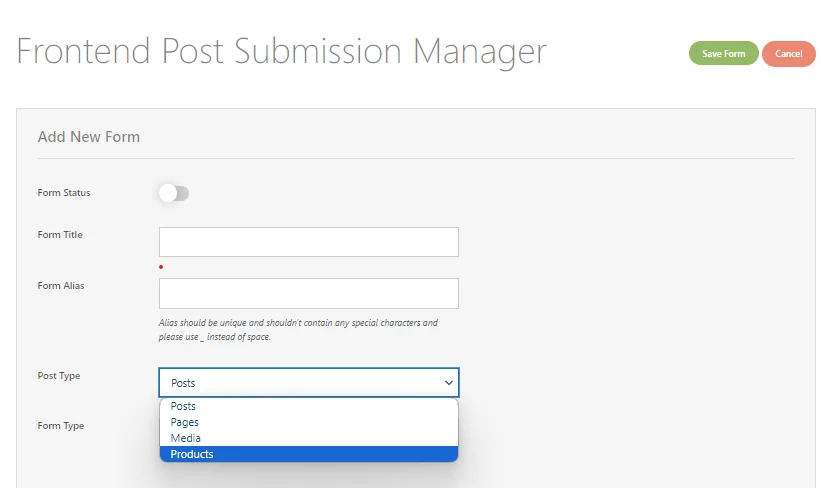Select the highlighted Products option
The image size is (821, 488).
[308, 454]
